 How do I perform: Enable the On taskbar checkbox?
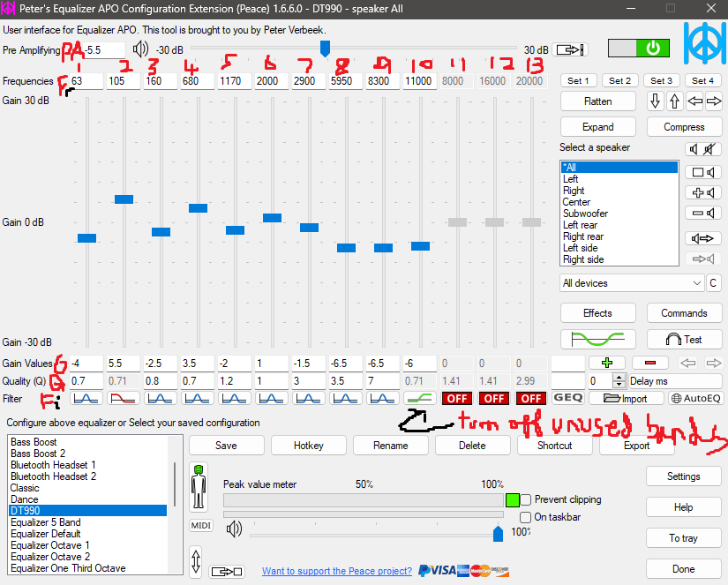pyautogui.click(x=526, y=517)
